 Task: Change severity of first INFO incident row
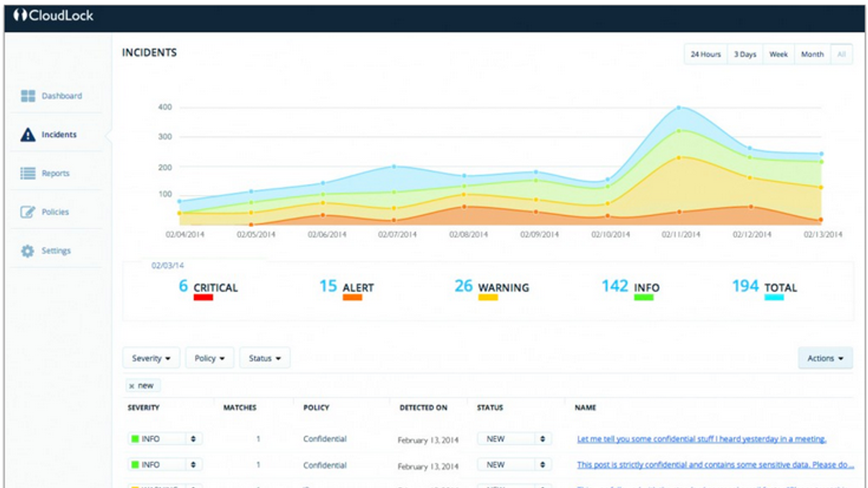(x=165, y=439)
